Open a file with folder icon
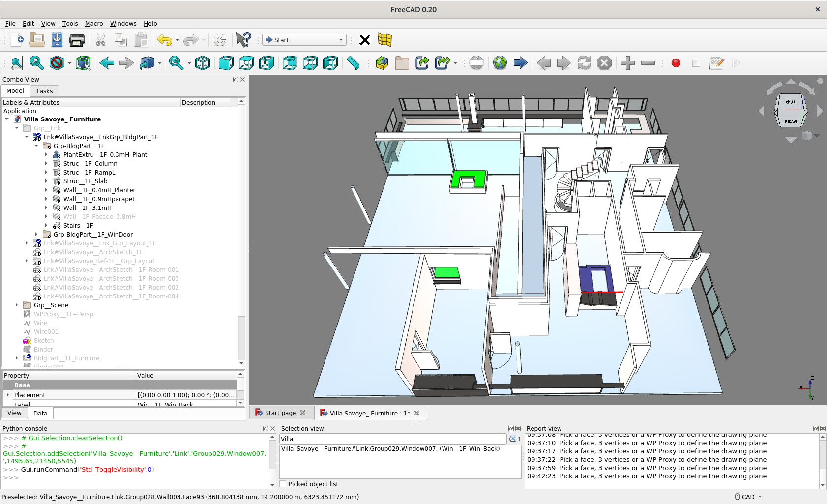The image size is (827, 504). click(37, 40)
